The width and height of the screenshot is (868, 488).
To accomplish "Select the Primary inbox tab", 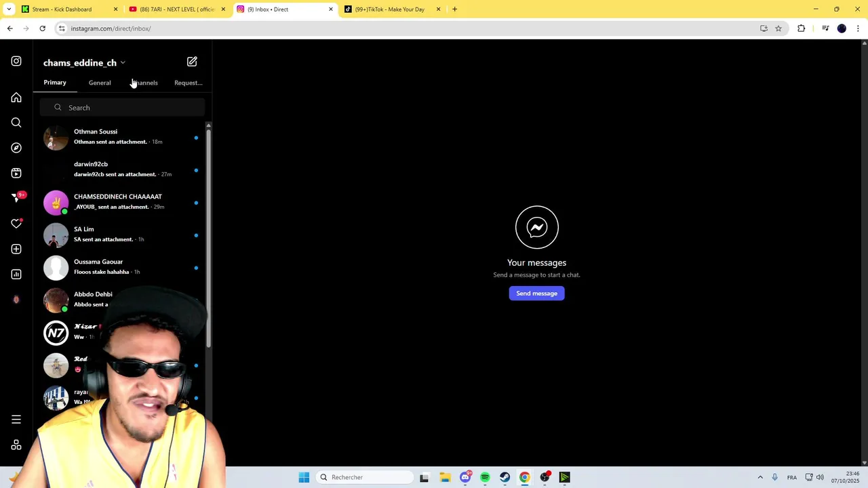I will (x=55, y=83).
